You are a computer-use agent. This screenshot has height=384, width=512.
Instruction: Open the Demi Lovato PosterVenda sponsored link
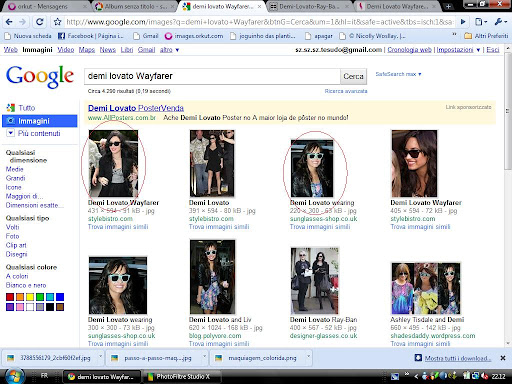tap(136, 108)
